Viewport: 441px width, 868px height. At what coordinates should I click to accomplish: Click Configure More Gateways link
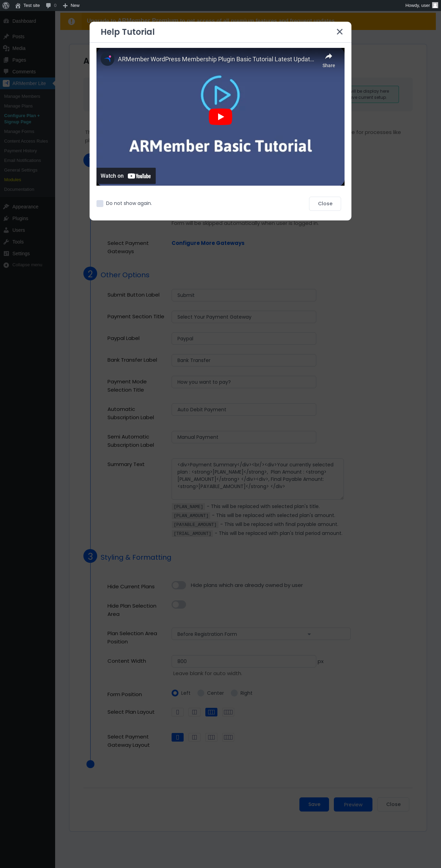pos(208,243)
